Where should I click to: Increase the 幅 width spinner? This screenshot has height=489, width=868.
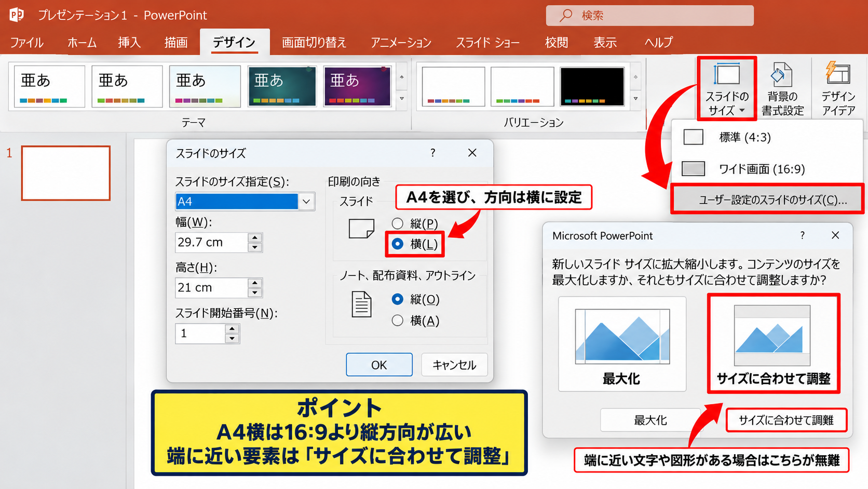click(254, 237)
